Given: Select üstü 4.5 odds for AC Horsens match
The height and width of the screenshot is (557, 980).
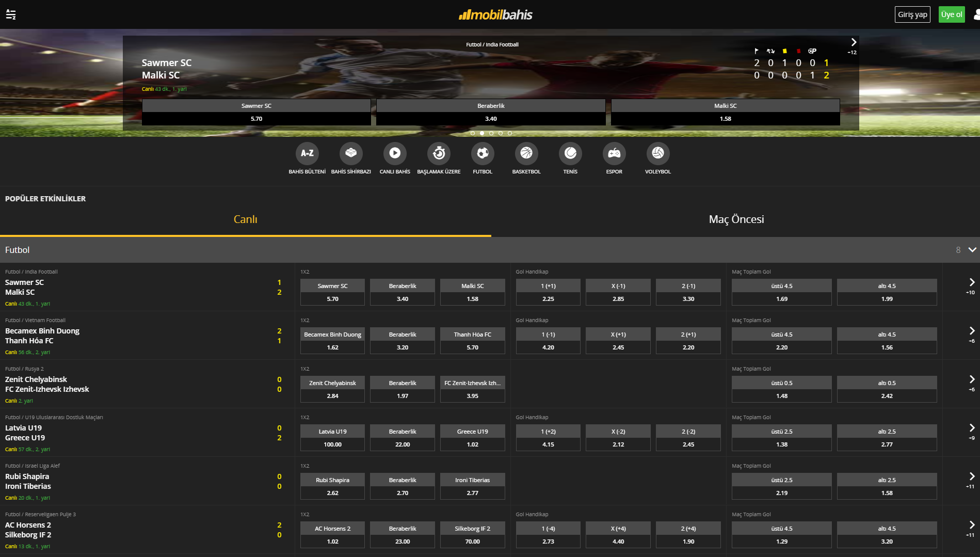Looking at the screenshot, I should click(x=781, y=541).
